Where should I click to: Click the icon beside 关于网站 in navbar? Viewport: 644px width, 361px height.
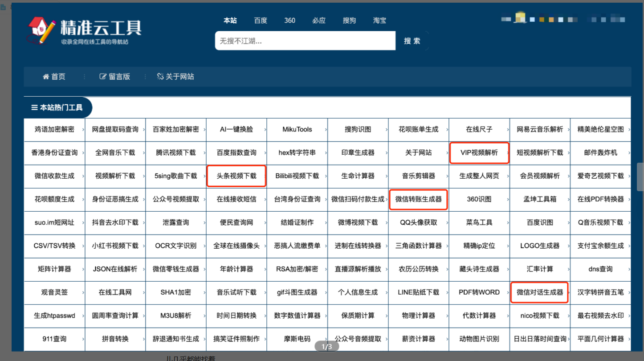coord(160,77)
